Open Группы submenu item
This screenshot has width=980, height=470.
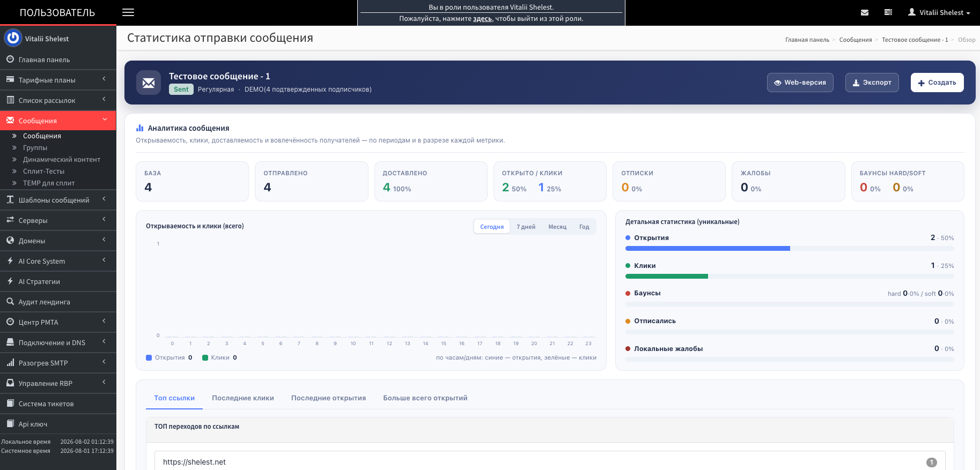(x=35, y=147)
